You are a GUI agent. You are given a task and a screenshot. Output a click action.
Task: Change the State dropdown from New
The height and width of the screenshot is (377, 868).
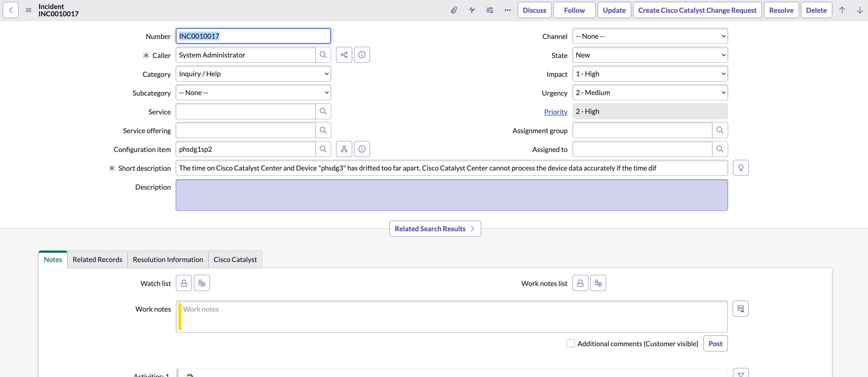(650, 55)
